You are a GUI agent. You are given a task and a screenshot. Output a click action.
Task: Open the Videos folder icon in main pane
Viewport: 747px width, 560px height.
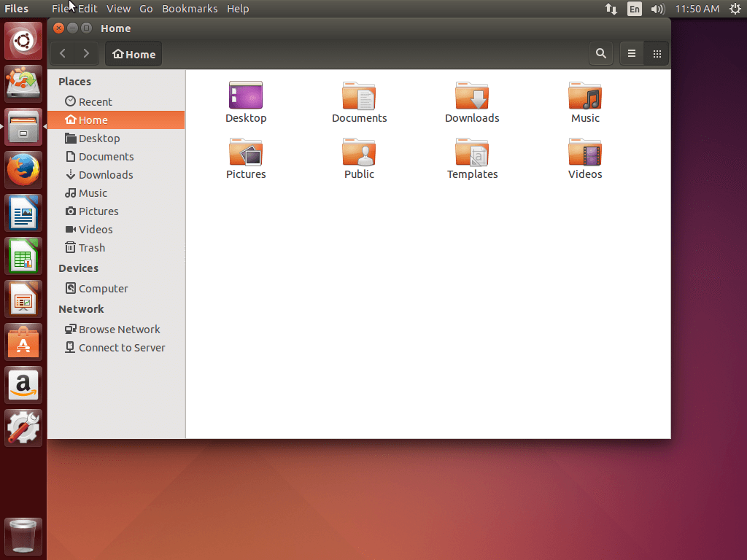(585, 152)
